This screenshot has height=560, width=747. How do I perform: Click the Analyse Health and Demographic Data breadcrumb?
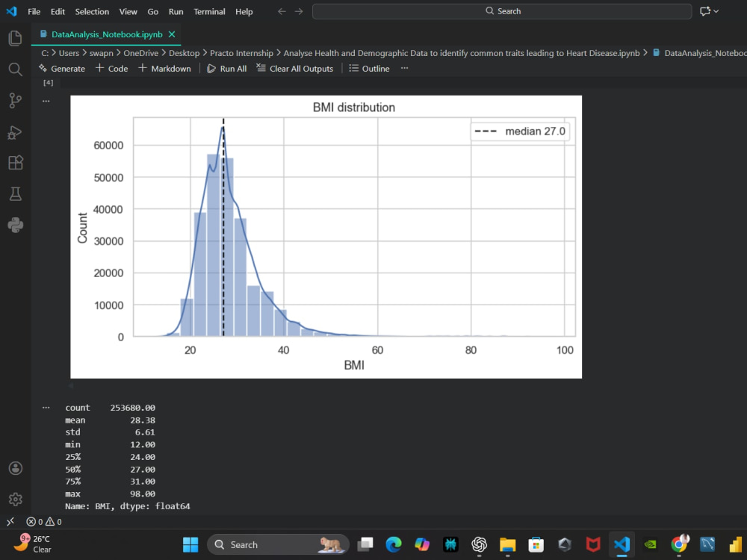(x=462, y=53)
